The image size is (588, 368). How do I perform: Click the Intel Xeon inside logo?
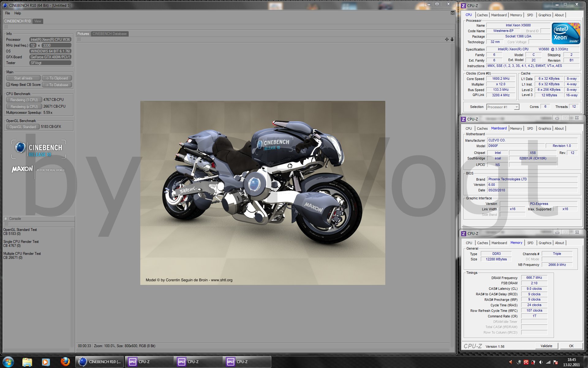pyautogui.click(x=566, y=33)
